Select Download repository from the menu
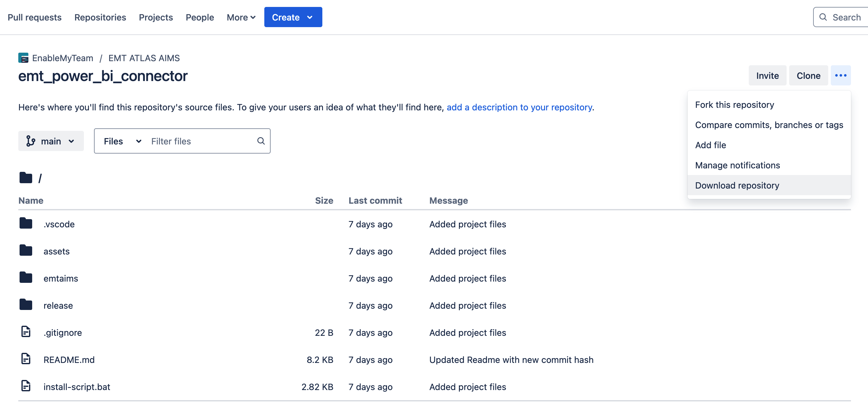The height and width of the screenshot is (420, 868). pyautogui.click(x=737, y=185)
